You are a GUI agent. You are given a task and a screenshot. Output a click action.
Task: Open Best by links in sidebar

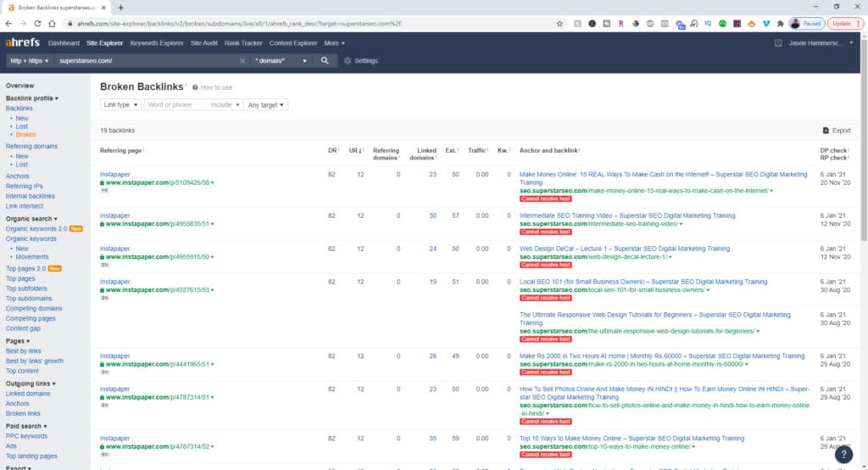[x=23, y=351]
